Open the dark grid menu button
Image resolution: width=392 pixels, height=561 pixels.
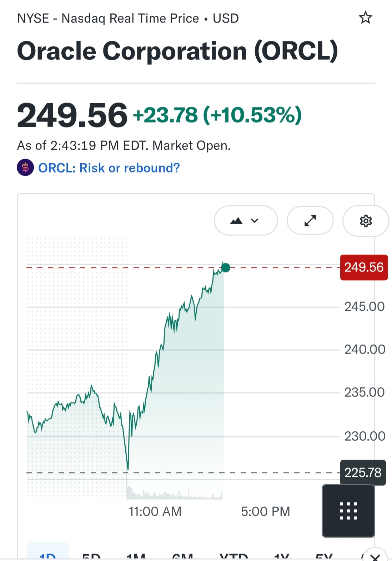348,511
